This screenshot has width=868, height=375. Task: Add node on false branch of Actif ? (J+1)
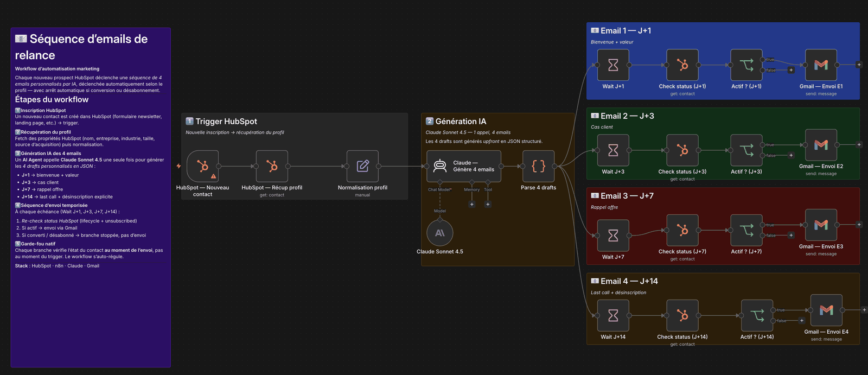[791, 70]
